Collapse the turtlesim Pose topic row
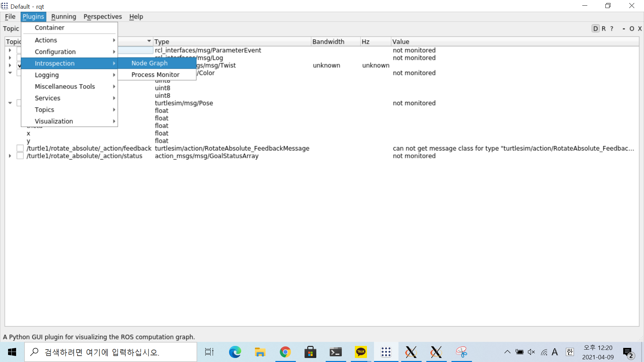This screenshot has width=644, height=362. tap(10, 103)
